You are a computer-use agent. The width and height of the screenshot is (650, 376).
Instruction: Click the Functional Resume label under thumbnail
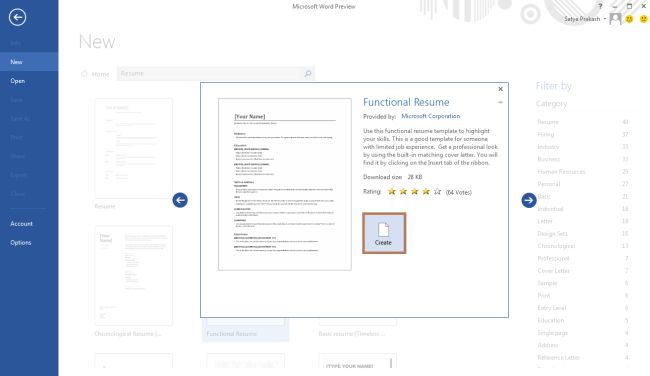[231, 334]
